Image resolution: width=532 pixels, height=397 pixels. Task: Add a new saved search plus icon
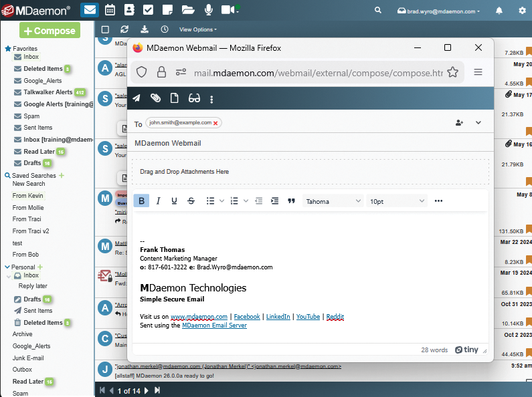[62, 176]
